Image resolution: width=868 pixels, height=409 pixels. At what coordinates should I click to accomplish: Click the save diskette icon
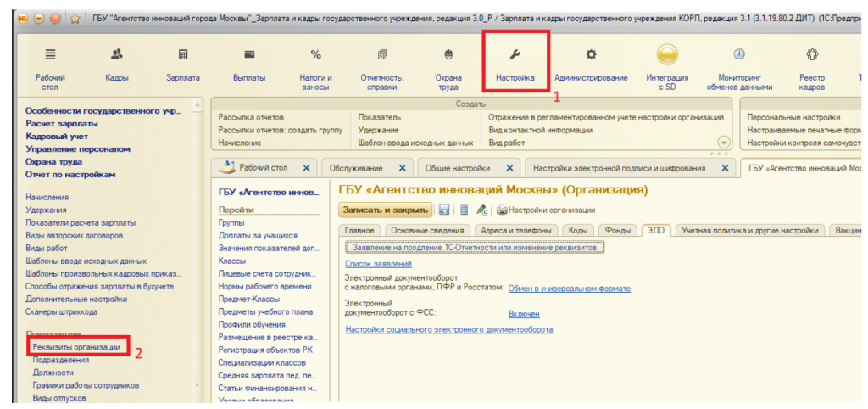tap(444, 210)
